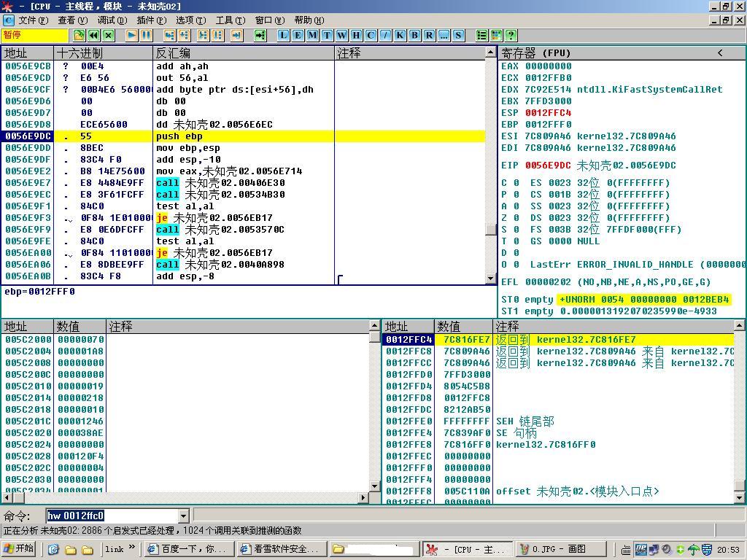Click the Trace Over toolbar icon
Viewport: 747px width, 560px height.
(x=217, y=35)
